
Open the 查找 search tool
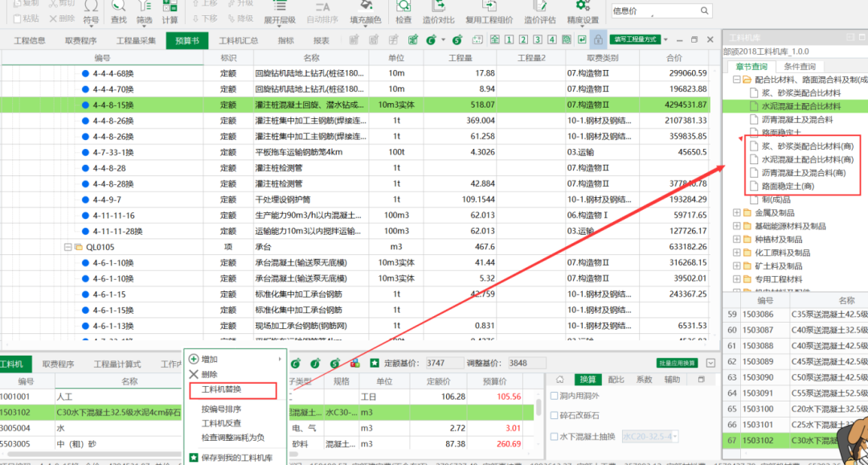118,12
